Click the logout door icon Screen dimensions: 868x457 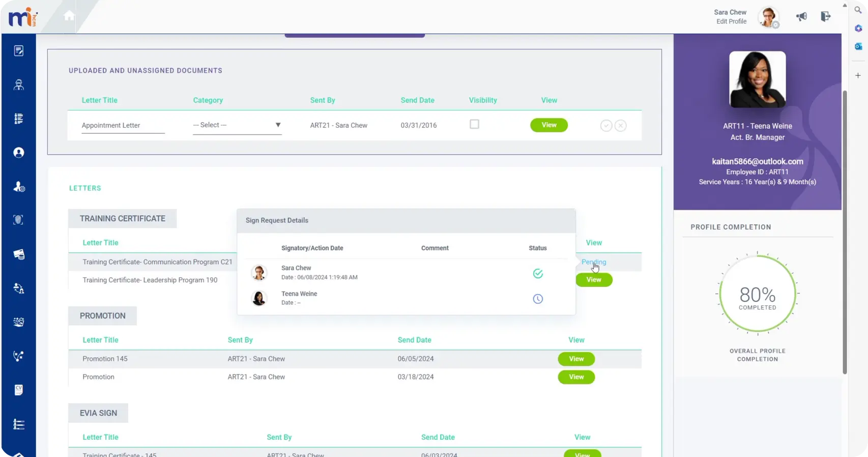click(x=825, y=17)
